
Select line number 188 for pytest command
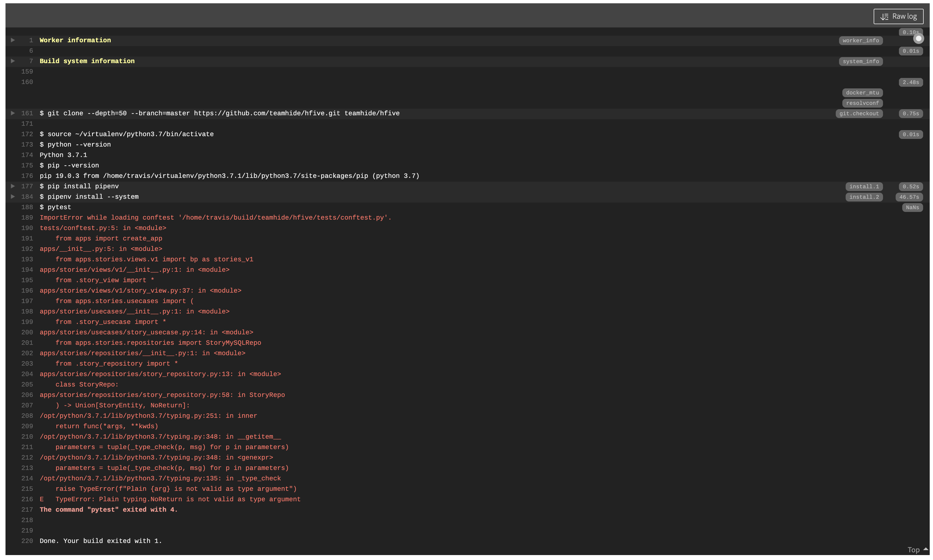[x=27, y=207]
